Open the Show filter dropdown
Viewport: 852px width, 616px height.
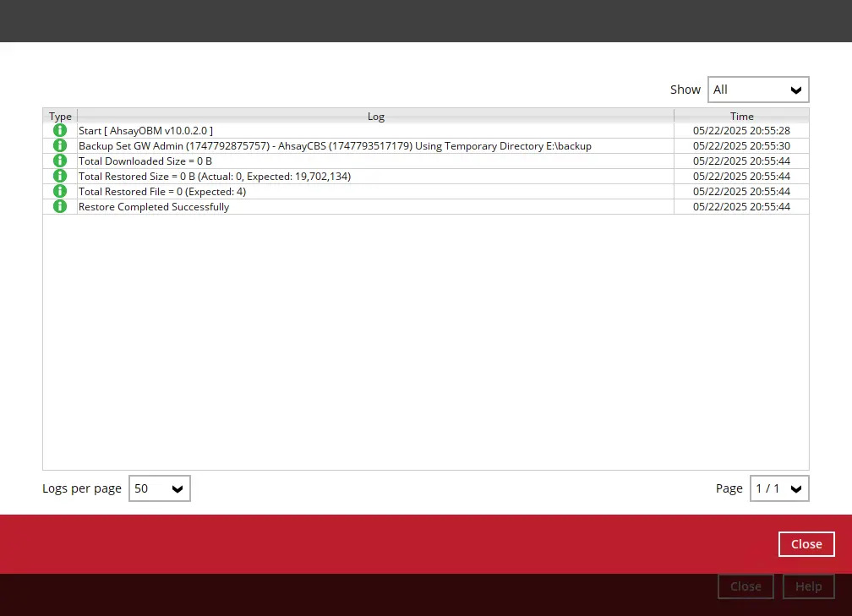tap(757, 89)
